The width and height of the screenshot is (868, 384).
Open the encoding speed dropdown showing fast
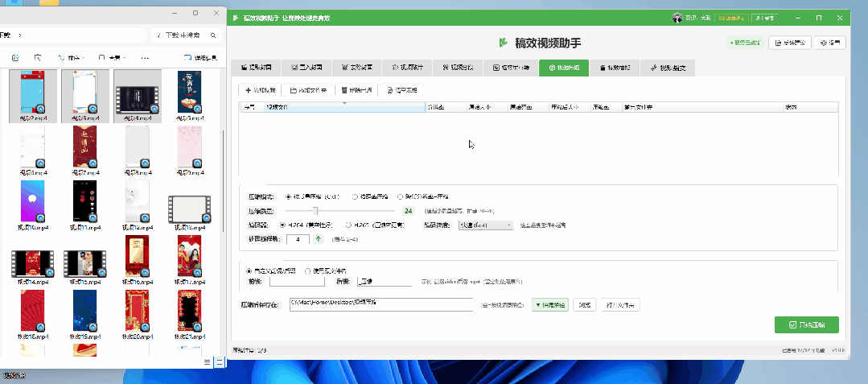tap(485, 225)
